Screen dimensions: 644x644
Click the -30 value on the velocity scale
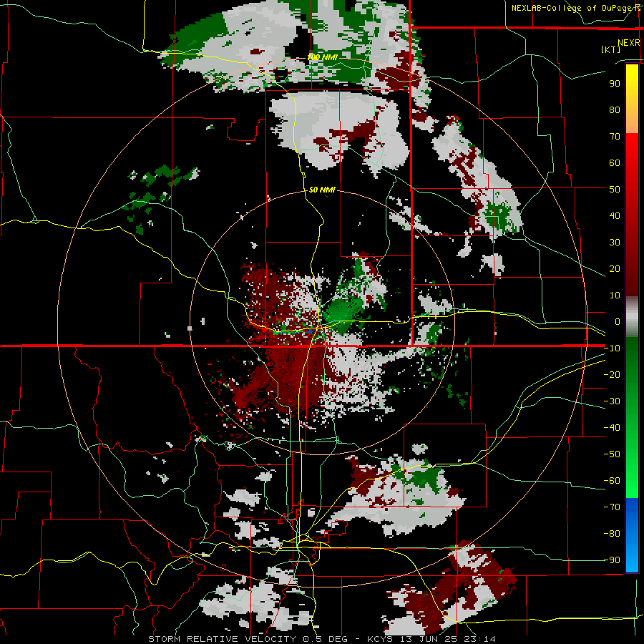(612, 401)
